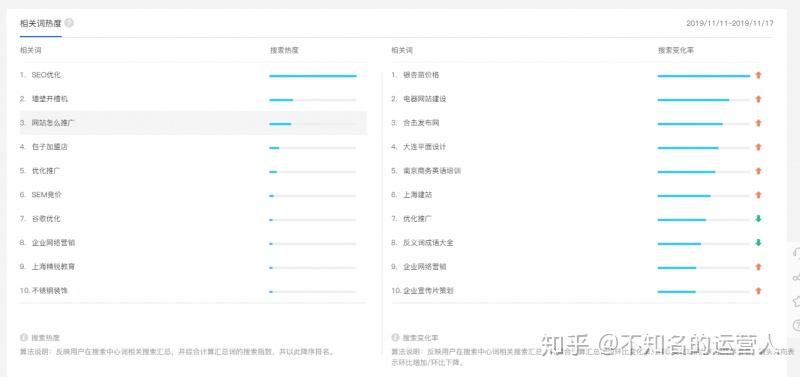This screenshot has height=377, width=800.
Task: Open the keyword 大连平面设计
Action: (x=424, y=147)
